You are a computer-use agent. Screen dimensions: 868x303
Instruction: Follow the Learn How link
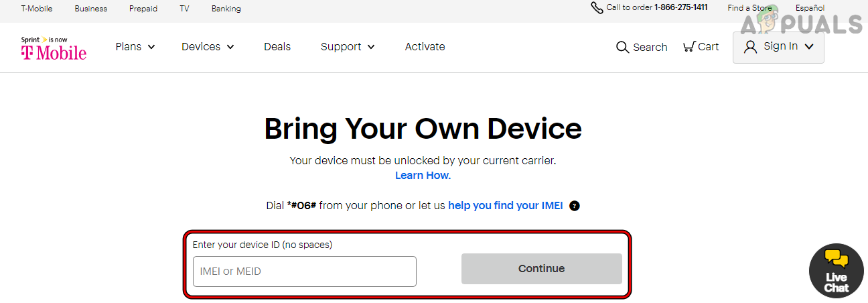click(423, 176)
